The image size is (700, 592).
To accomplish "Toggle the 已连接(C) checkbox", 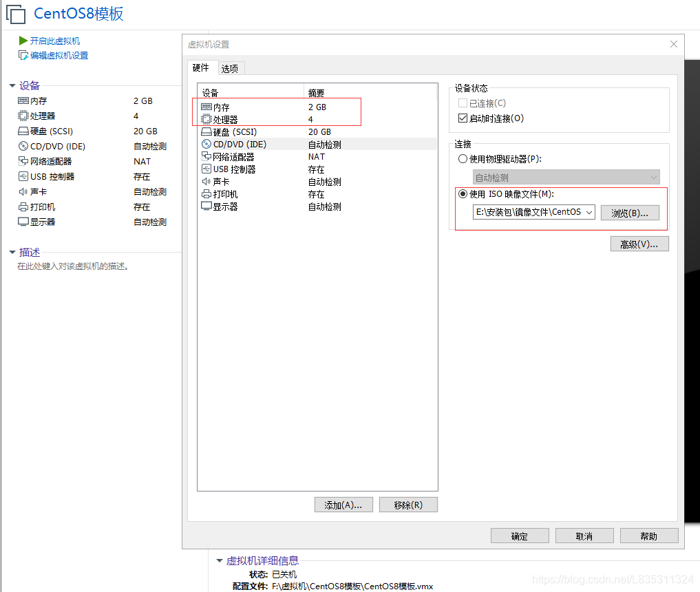I will (x=463, y=103).
